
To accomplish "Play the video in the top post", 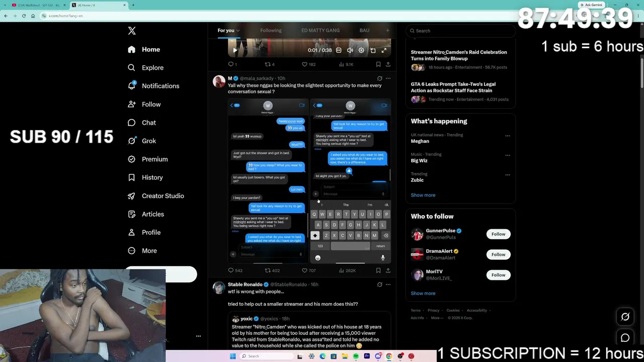I will pyautogui.click(x=235, y=50).
